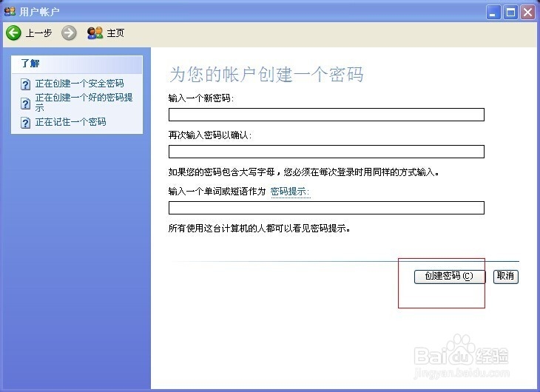Click the green back arrow icon
Screen dimensions: 540x392
13,33
